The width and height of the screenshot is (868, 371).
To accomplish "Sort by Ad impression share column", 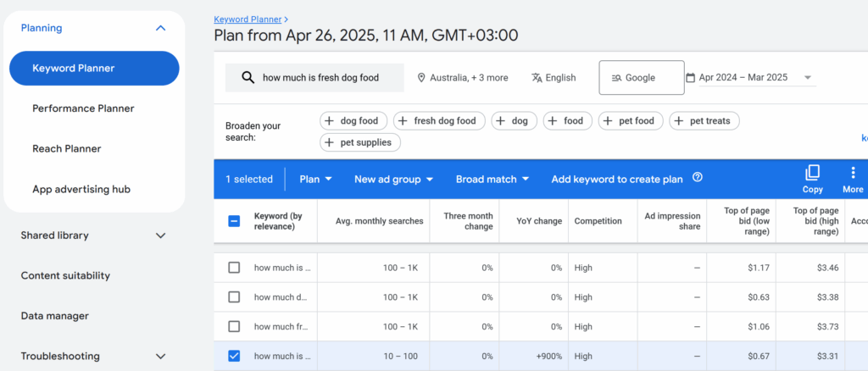I will pos(672,221).
